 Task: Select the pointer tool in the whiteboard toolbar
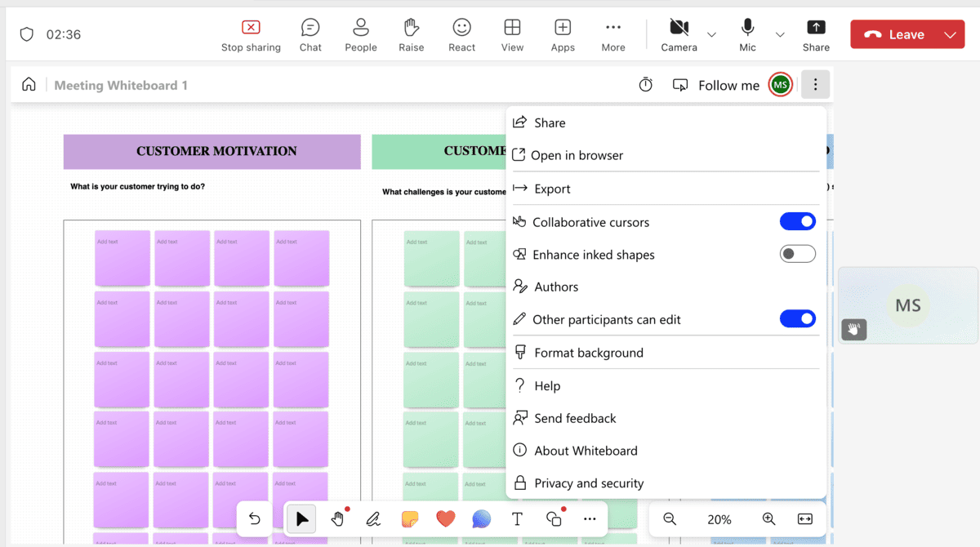(x=301, y=518)
